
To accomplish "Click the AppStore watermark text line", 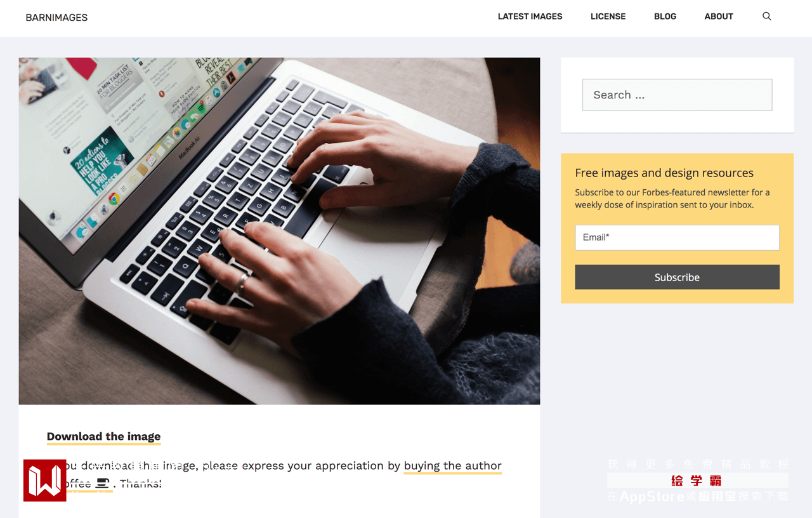I will coord(698,496).
